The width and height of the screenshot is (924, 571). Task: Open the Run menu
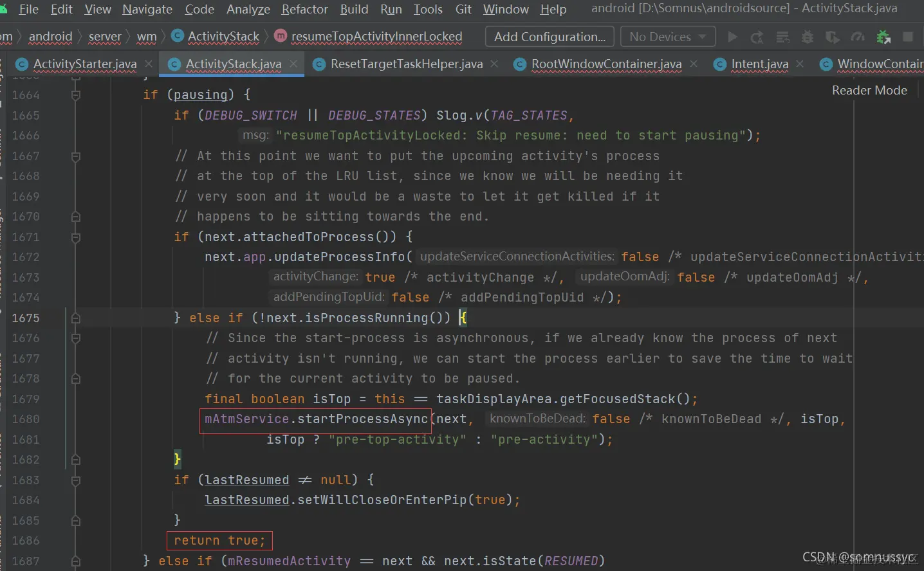391,9
